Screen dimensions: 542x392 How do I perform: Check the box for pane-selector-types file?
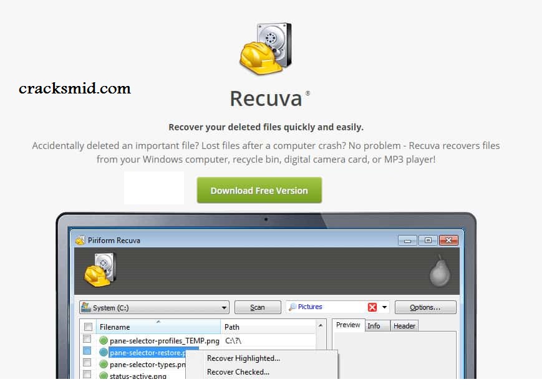(x=87, y=363)
